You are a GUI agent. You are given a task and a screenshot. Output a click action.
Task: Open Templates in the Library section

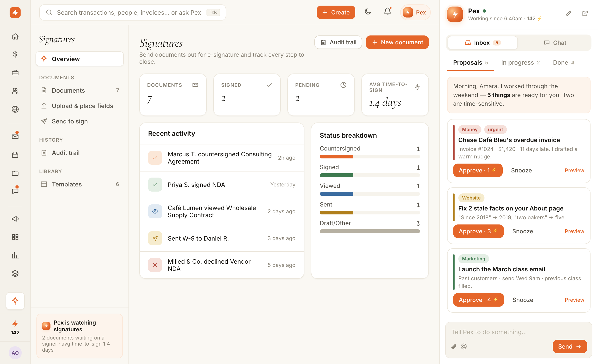pyautogui.click(x=80, y=184)
